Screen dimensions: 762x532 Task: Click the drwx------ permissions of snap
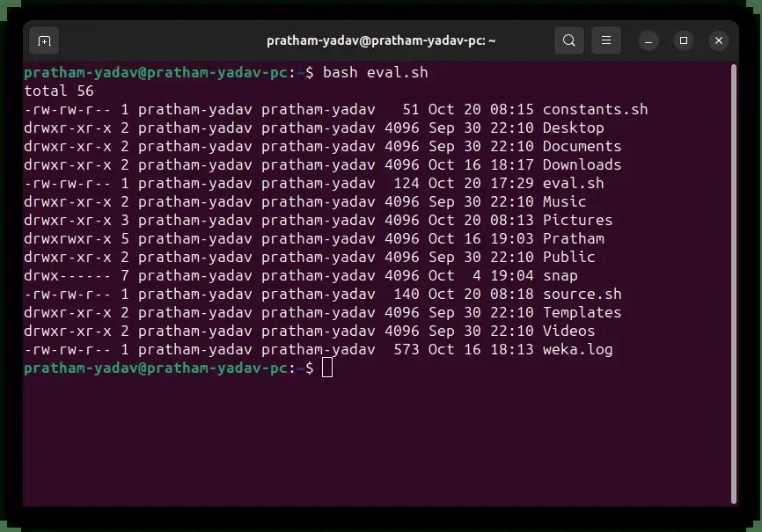68,275
